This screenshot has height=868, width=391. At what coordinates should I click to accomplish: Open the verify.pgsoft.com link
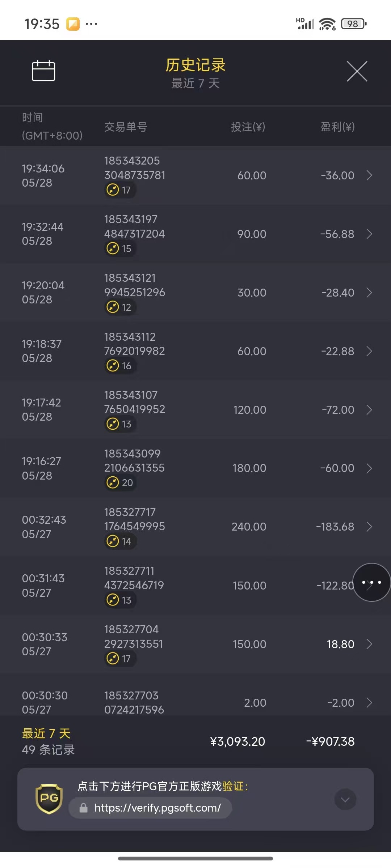pos(157,808)
